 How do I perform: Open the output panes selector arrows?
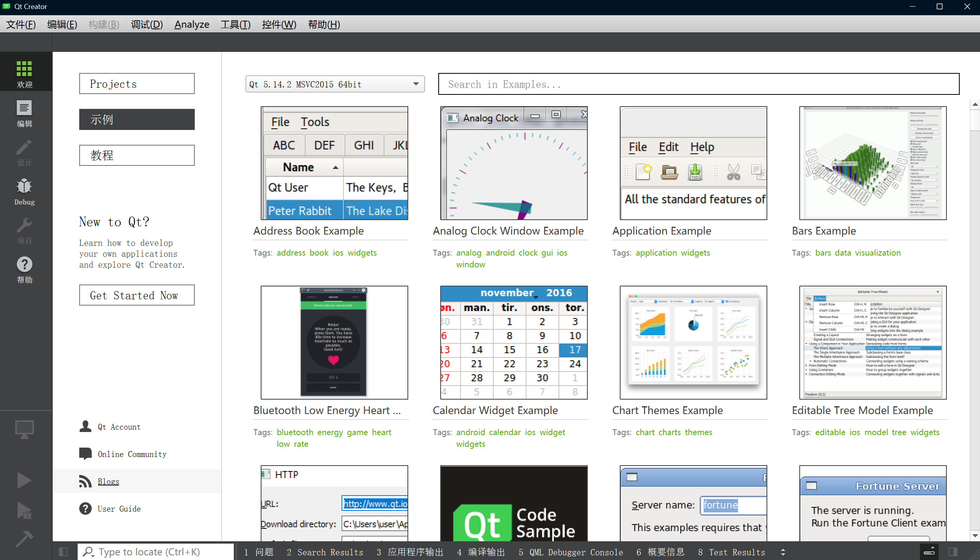[x=783, y=552]
